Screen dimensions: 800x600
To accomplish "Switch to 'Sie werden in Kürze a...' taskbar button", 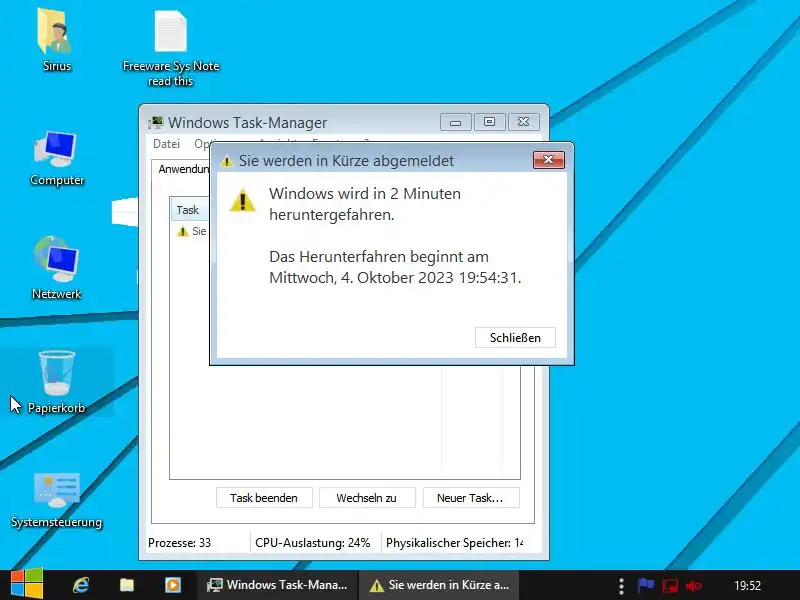I will click(440, 585).
